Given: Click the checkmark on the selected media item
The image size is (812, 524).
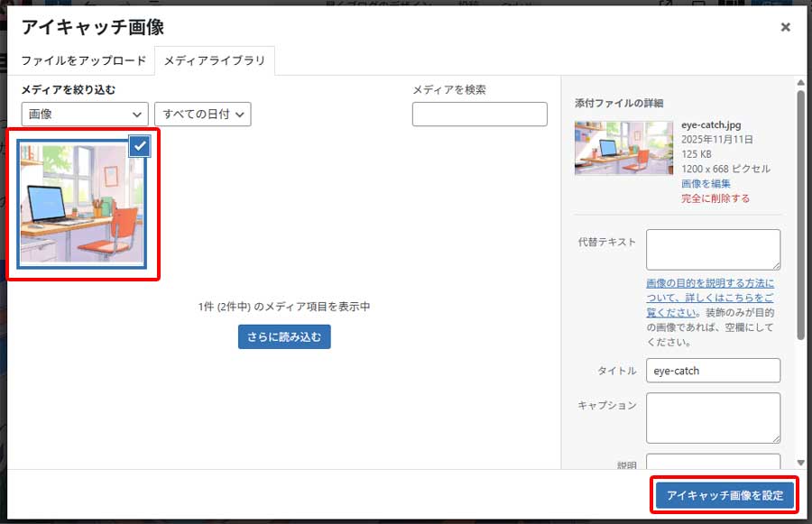Looking at the screenshot, I should point(140,146).
